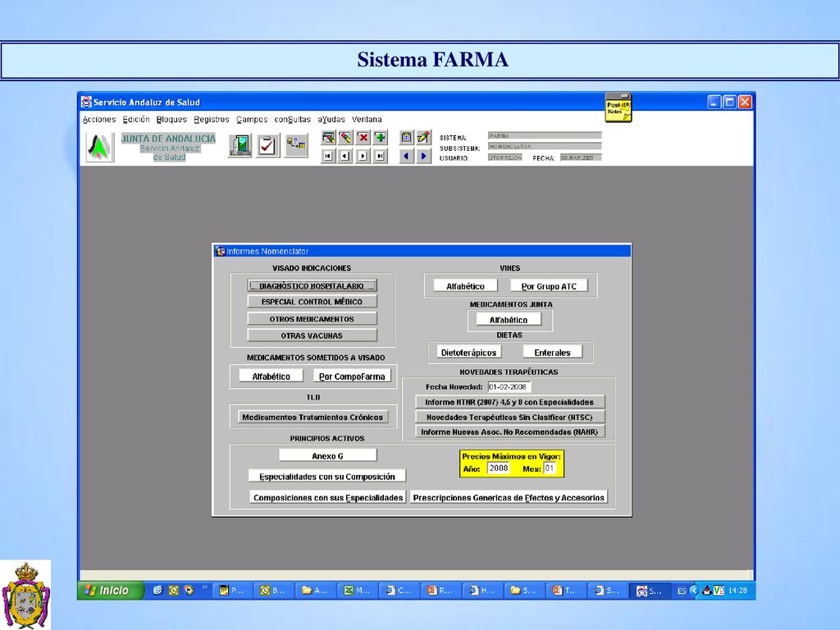Click ESPECIAL CONTROL MÉDICO button

coord(312,302)
